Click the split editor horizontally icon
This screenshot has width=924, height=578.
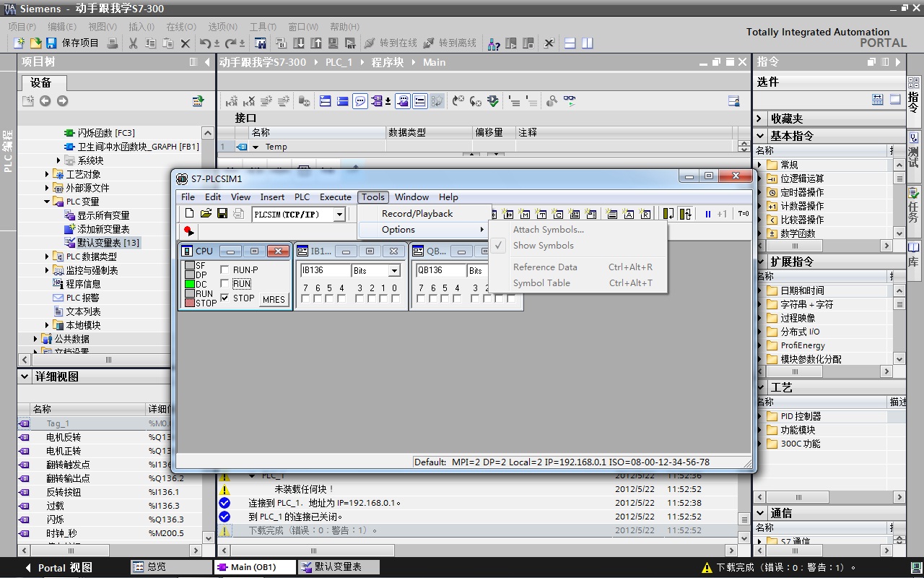[570, 43]
